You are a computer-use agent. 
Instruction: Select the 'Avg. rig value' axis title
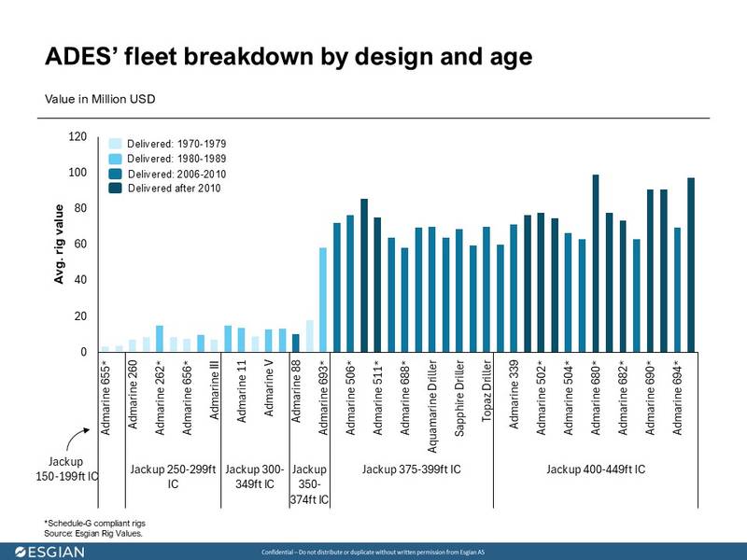[x=59, y=243]
